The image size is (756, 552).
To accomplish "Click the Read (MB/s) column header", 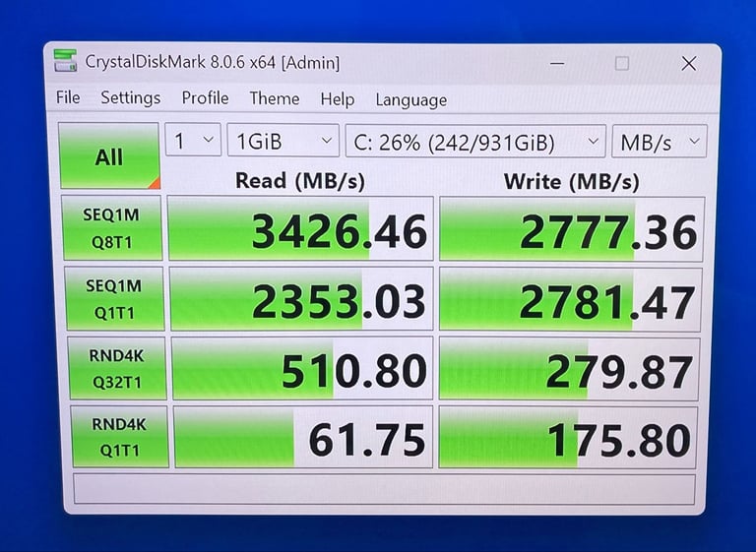I will [300, 181].
